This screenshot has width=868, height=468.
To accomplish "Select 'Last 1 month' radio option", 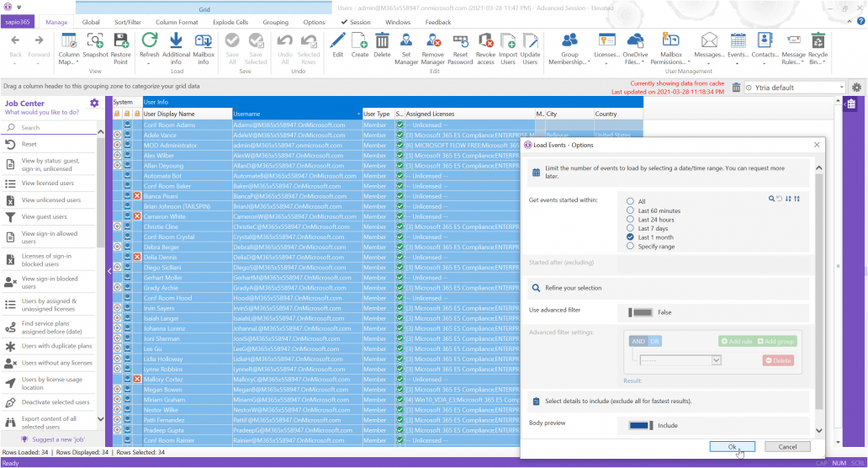I will coord(630,237).
